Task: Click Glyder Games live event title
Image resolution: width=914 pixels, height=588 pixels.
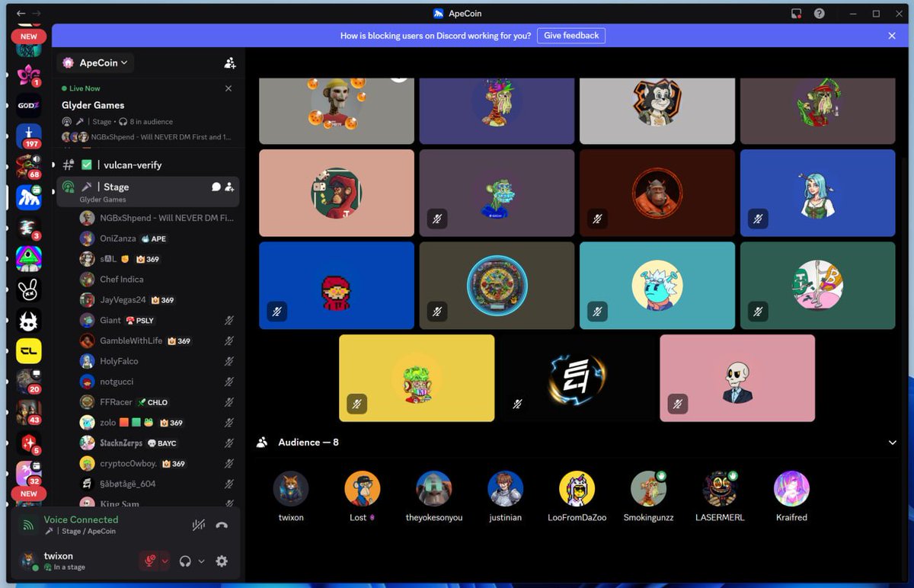Action: pyautogui.click(x=93, y=105)
